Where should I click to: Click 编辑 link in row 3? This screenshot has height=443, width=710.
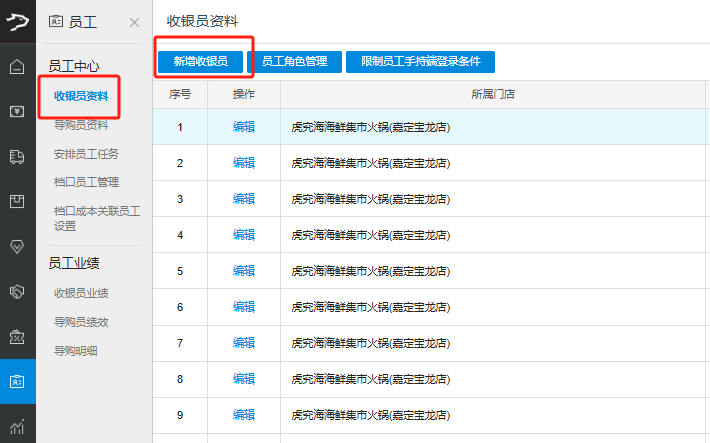coord(244,199)
